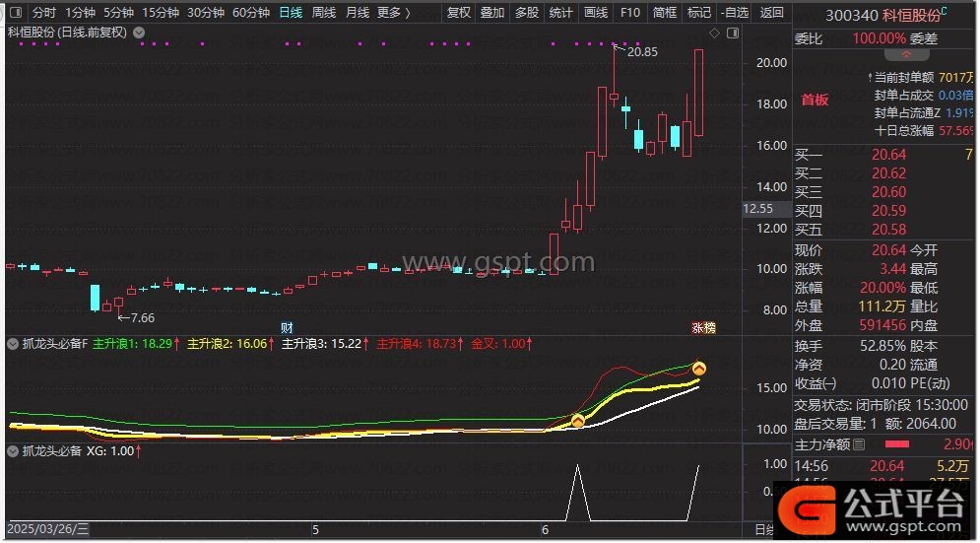This screenshot has width=980, height=543.
Task: Click the 买一 price 20.64
Action: [888, 155]
